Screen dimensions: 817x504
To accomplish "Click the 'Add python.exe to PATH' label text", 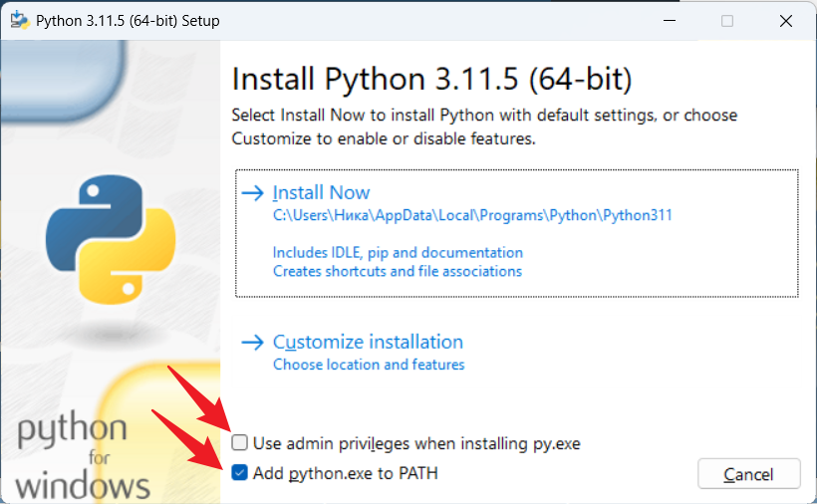I will [345, 473].
